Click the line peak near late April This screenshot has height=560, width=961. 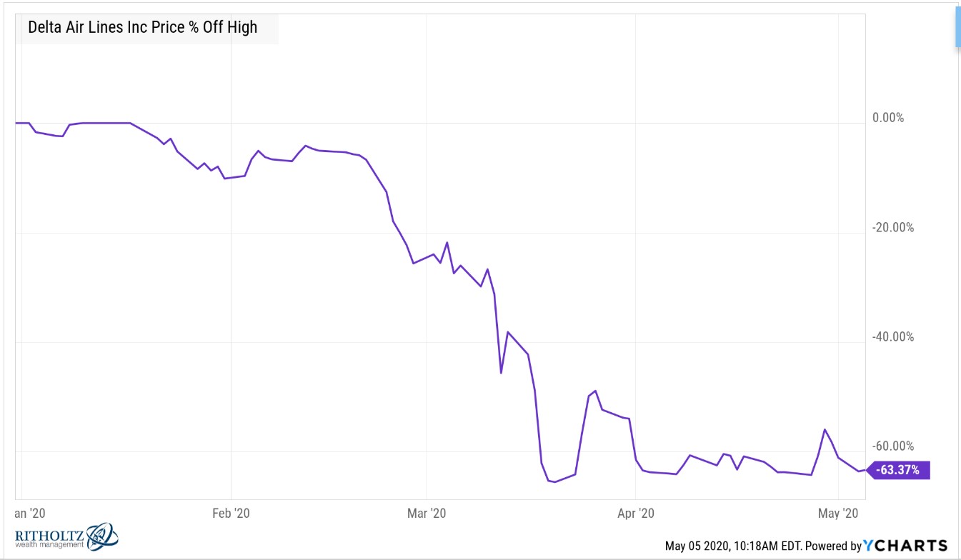click(x=825, y=429)
